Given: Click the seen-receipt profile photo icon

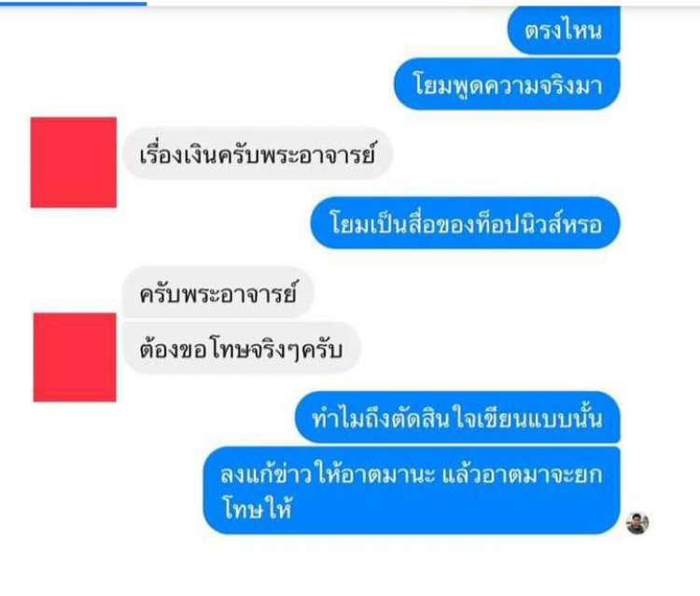Looking at the screenshot, I should pos(637,523).
